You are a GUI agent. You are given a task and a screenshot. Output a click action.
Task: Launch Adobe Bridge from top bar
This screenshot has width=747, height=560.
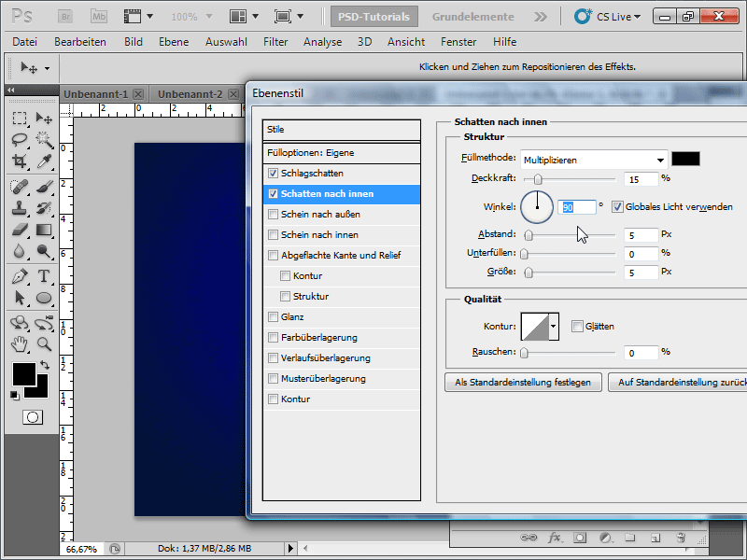(65, 17)
